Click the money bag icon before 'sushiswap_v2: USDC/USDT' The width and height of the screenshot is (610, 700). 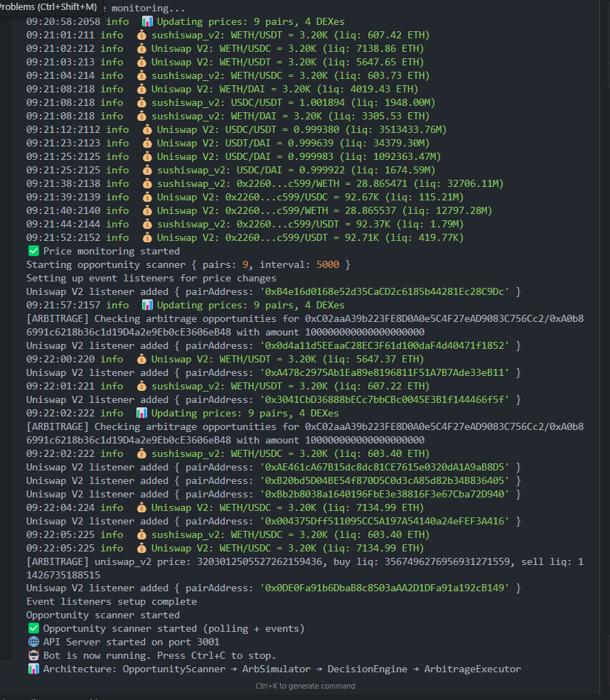tap(141, 102)
